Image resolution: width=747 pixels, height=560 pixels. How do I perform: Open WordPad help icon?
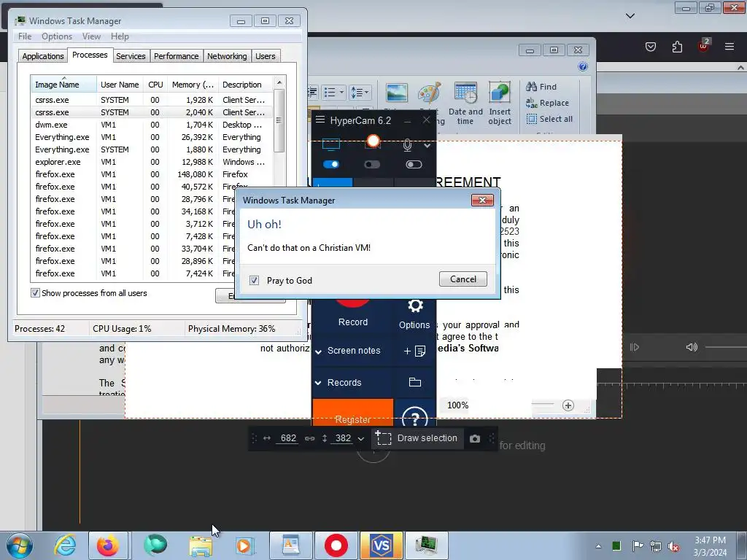pos(583,66)
